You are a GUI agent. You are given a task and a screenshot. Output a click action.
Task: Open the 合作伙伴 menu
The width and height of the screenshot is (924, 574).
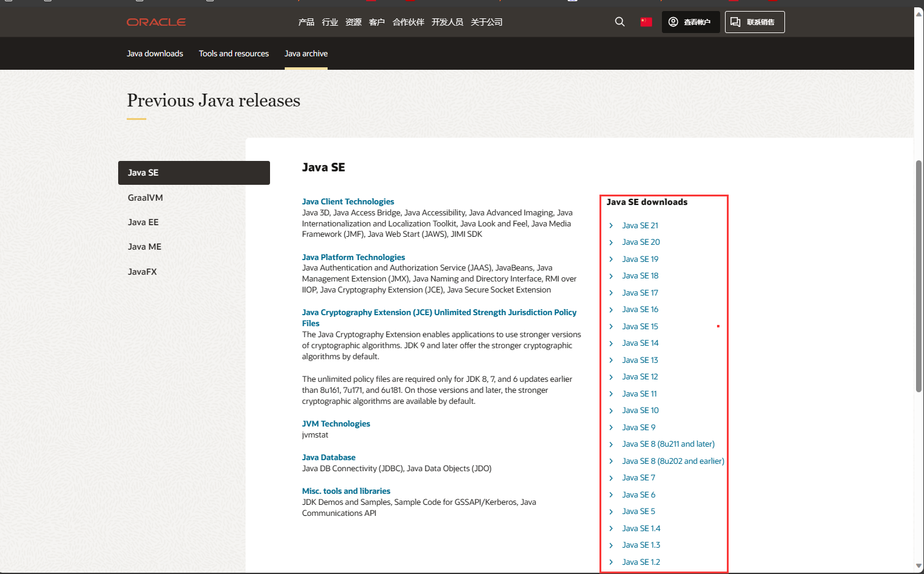[408, 22]
